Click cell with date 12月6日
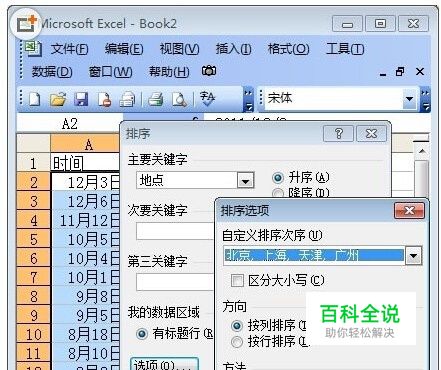The image size is (441, 370). (x=85, y=201)
